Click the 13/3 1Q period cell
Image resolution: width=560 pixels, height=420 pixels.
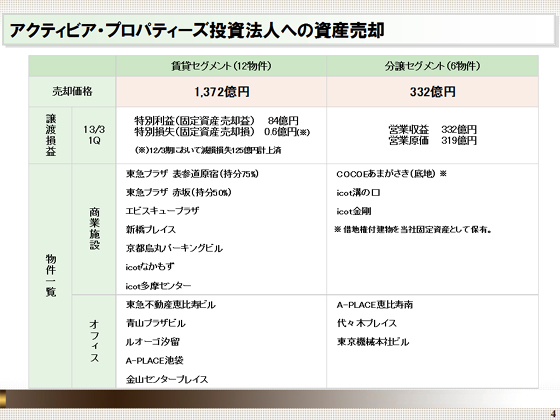coord(94,135)
